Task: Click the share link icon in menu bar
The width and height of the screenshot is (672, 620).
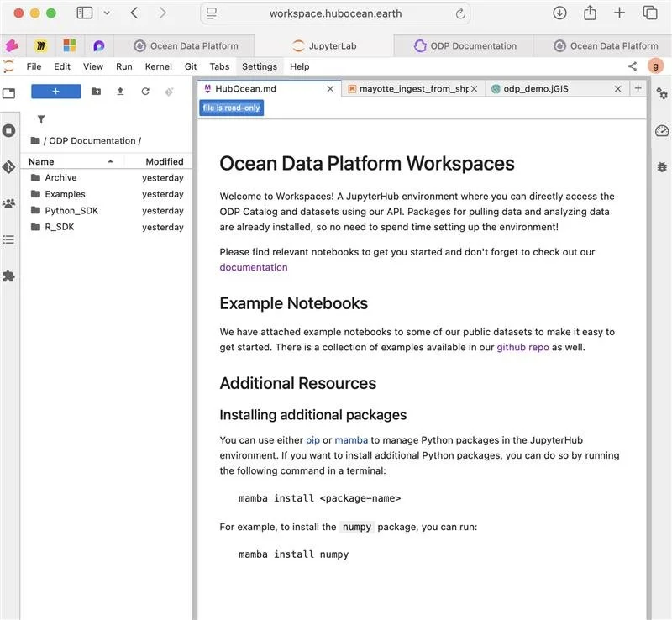Action: pos(633,66)
